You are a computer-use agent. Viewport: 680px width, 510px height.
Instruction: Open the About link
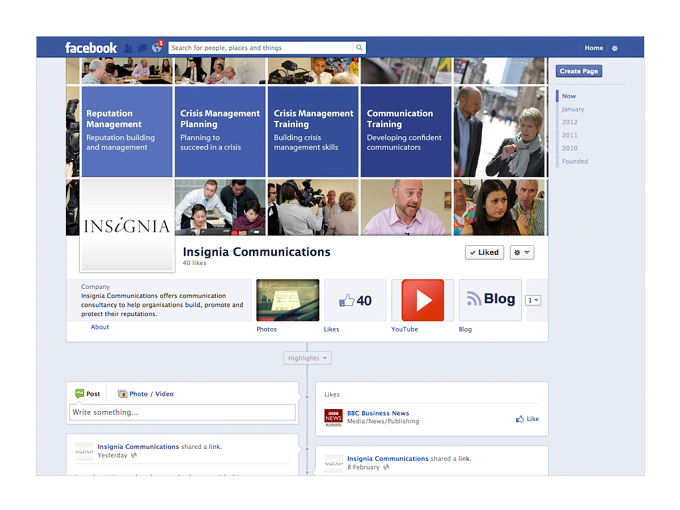tap(100, 327)
